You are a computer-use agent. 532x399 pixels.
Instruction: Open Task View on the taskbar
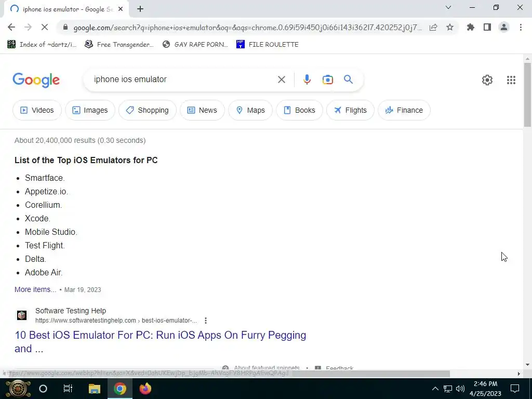pos(68,389)
